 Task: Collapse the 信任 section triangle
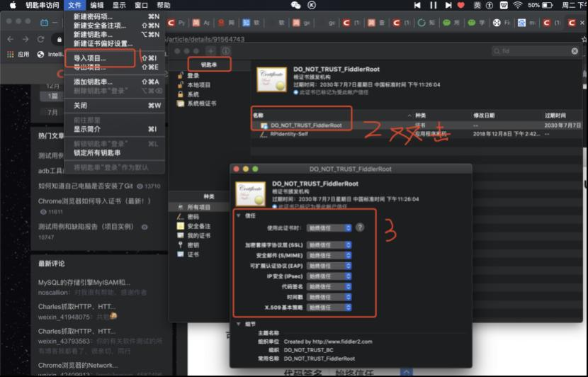click(239, 215)
